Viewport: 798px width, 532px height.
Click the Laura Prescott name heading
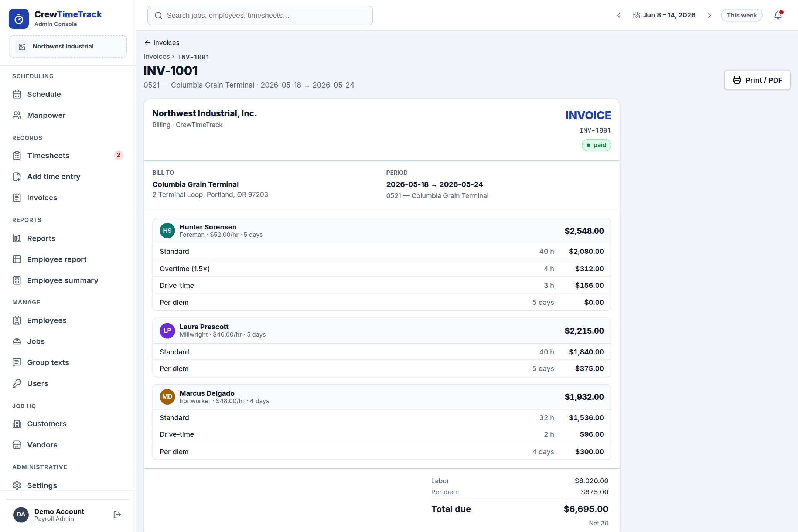click(204, 327)
